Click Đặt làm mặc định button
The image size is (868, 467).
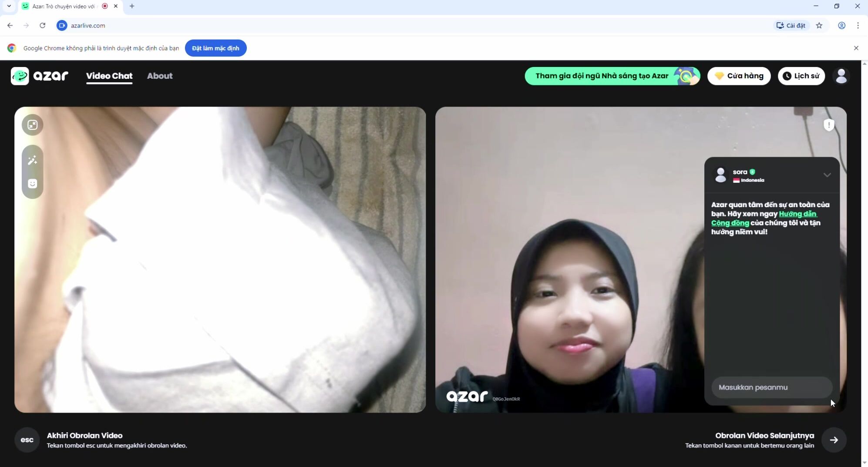click(x=215, y=48)
